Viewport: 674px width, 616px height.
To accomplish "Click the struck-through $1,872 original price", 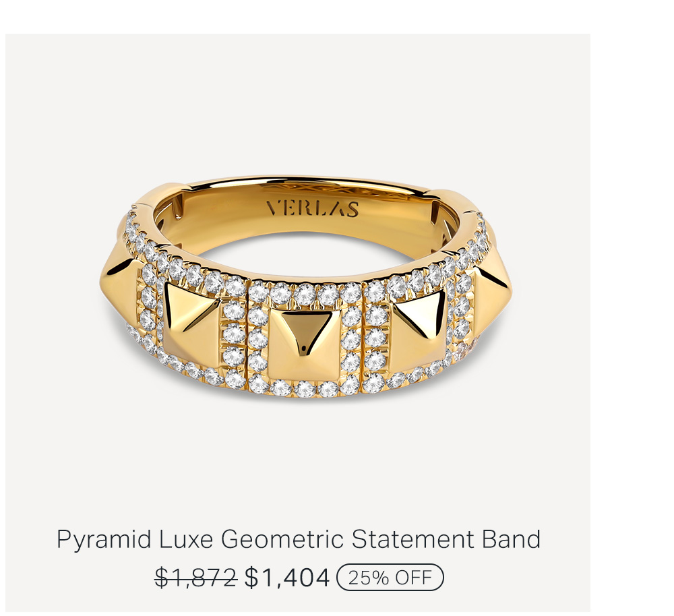I will 196,578.
